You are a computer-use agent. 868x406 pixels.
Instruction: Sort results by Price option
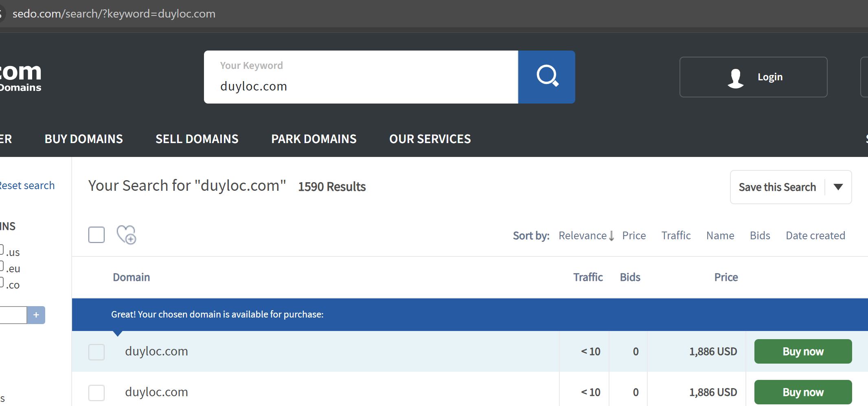click(x=634, y=236)
